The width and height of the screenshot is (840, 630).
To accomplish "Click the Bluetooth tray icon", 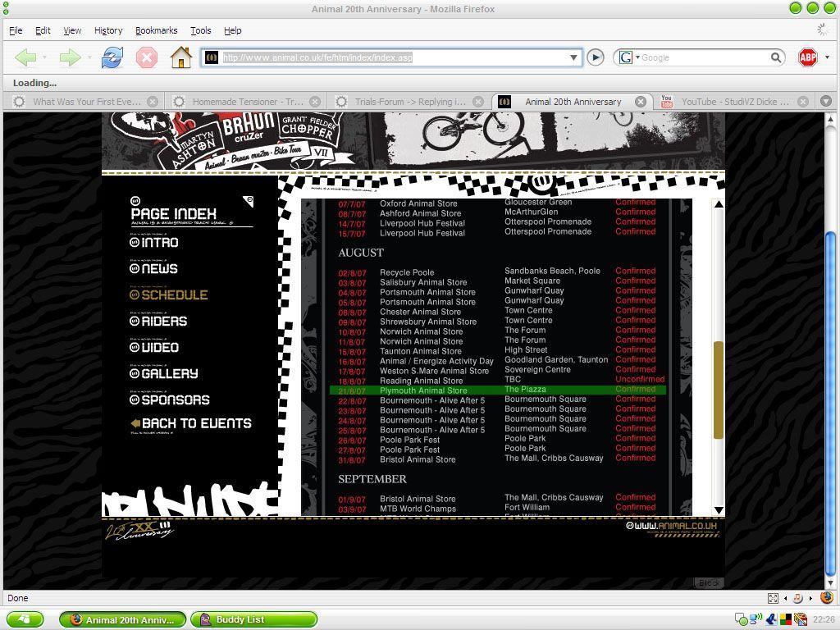I will pyautogui.click(x=771, y=620).
